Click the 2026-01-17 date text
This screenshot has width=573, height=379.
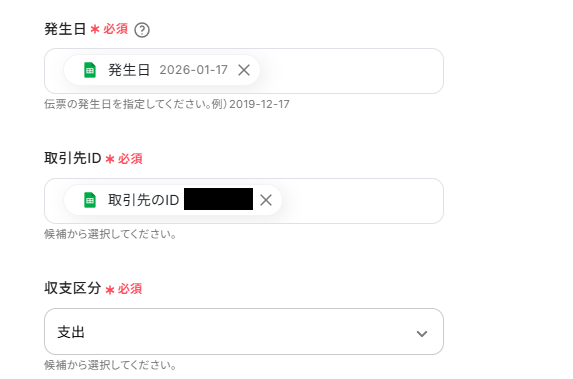point(193,70)
